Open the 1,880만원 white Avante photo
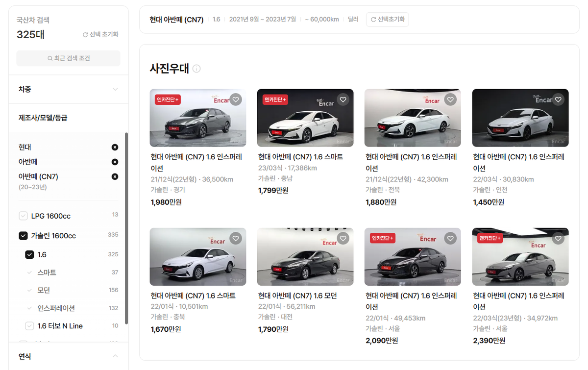588x370 pixels. (x=413, y=118)
